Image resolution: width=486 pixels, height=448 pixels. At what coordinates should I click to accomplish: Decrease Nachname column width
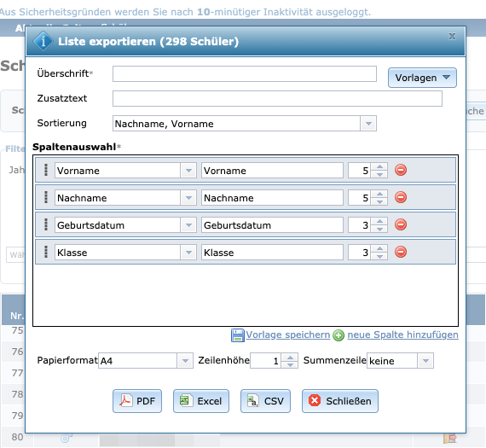click(379, 201)
